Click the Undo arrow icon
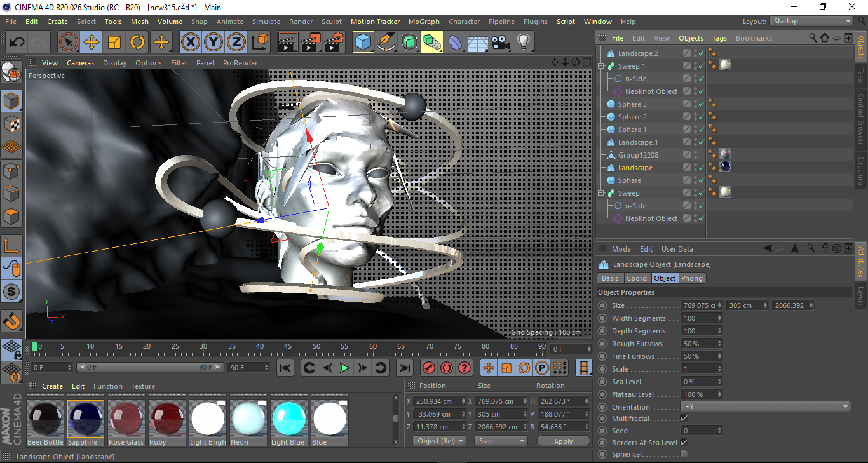This screenshot has height=463, width=868. click(x=17, y=43)
